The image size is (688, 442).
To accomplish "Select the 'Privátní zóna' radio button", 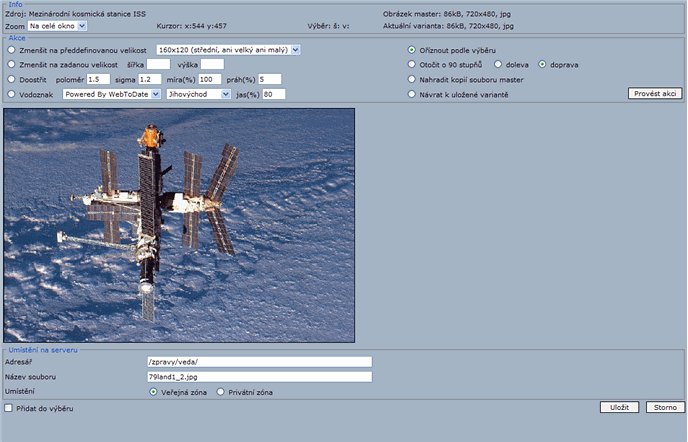I will click(x=221, y=392).
